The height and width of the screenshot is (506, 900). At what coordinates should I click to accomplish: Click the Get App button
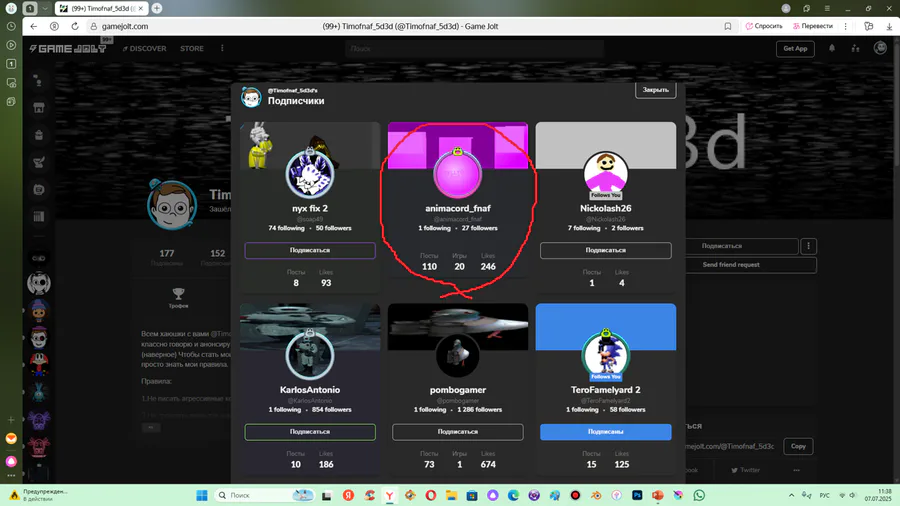click(795, 49)
